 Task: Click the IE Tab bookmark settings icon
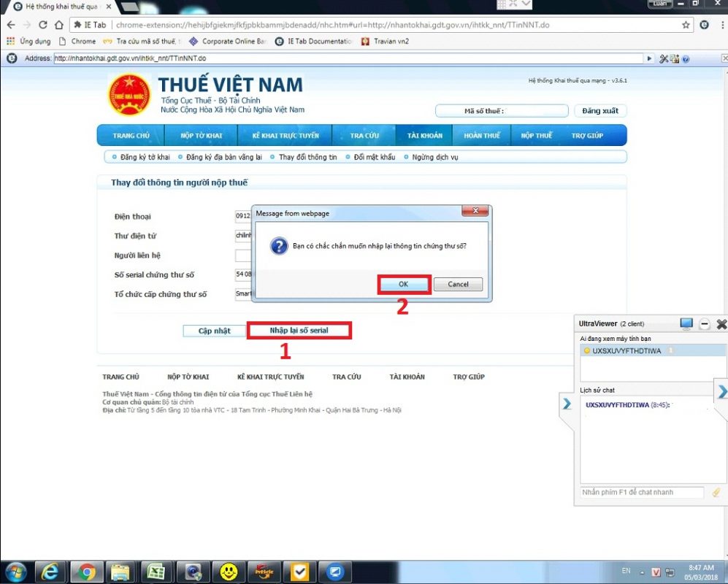pyautogui.click(x=675, y=58)
